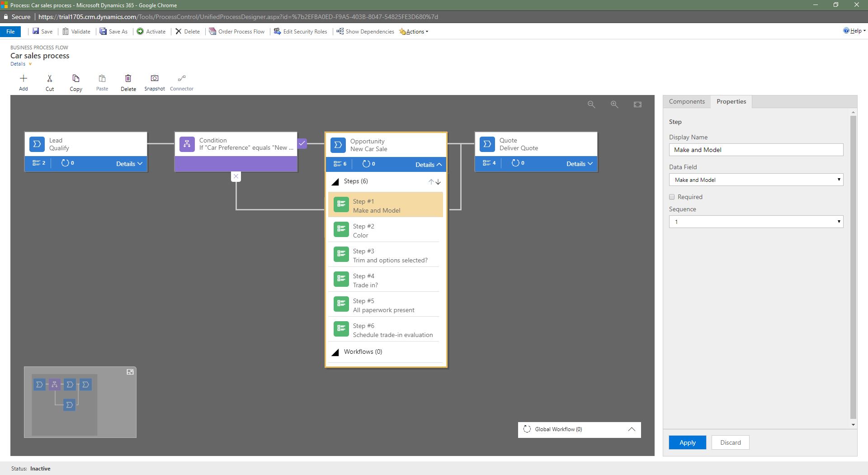Open Edit Security Roles
Screen dimensions: 868x475
click(301, 31)
